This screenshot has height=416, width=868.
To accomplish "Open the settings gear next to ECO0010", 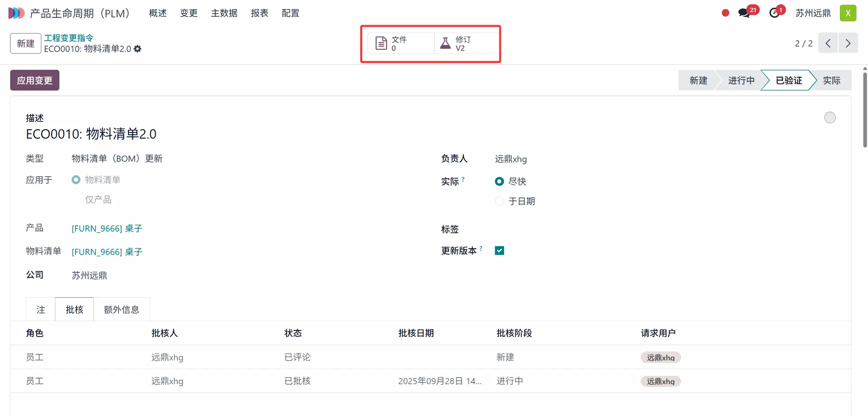I will click(x=137, y=49).
